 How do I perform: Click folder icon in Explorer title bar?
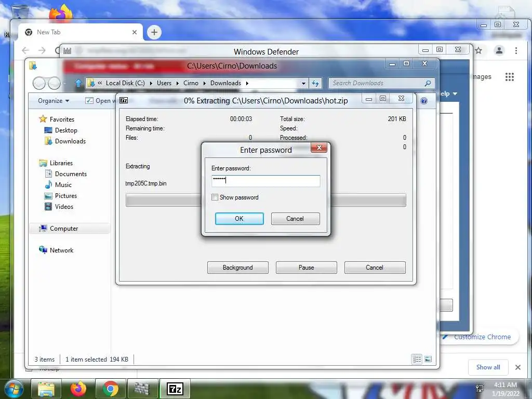pyautogui.click(x=33, y=65)
